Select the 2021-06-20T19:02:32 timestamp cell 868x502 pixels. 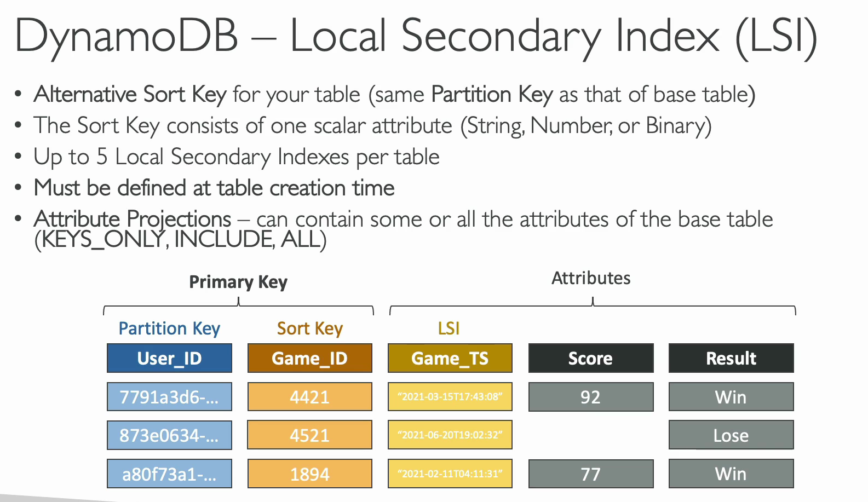point(450,435)
